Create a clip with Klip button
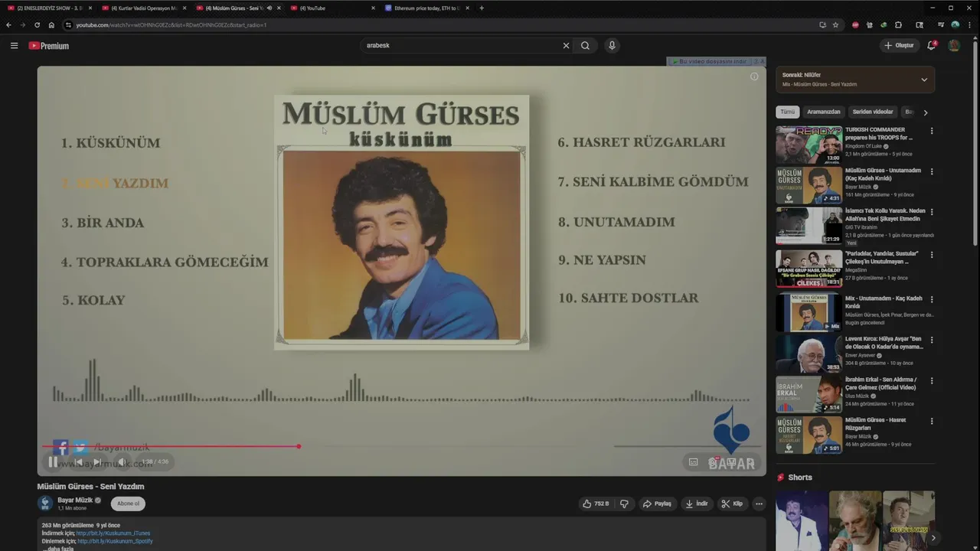Screen dimensions: 980x551 pyautogui.click(x=733, y=504)
